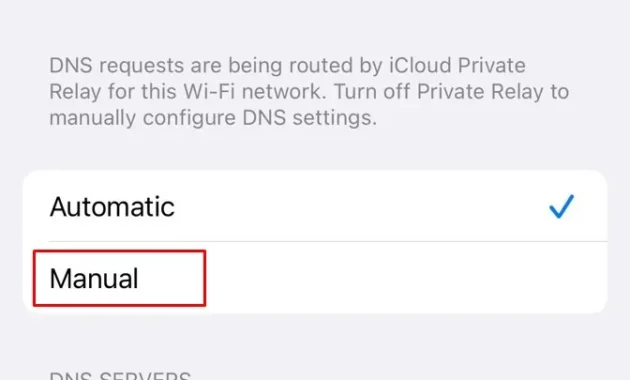Click the 'Wi-Fi network' phrase in notice
This screenshot has width=630, height=380.
(x=253, y=92)
